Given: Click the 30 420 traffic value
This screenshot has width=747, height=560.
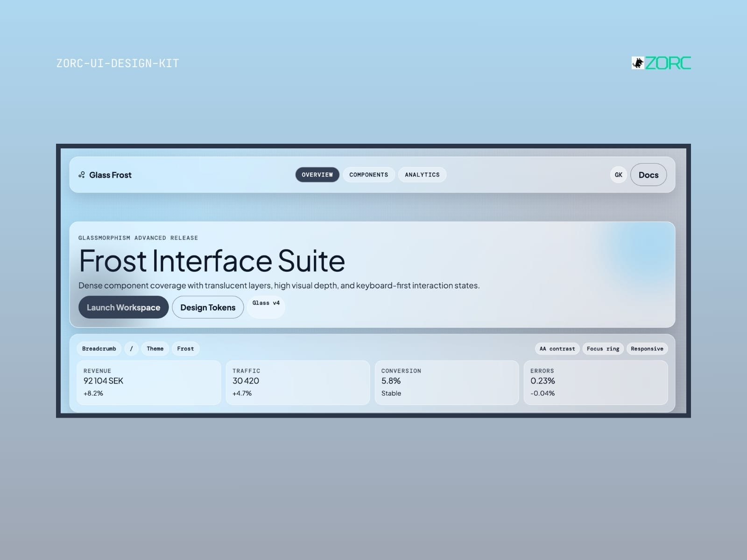Looking at the screenshot, I should 246,381.
